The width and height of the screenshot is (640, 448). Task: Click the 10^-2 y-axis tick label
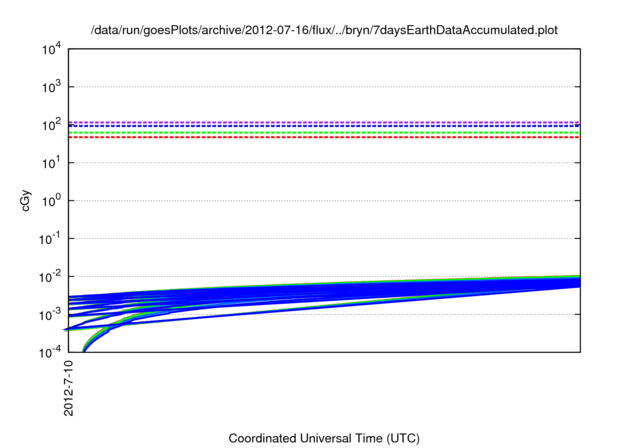[49, 277]
